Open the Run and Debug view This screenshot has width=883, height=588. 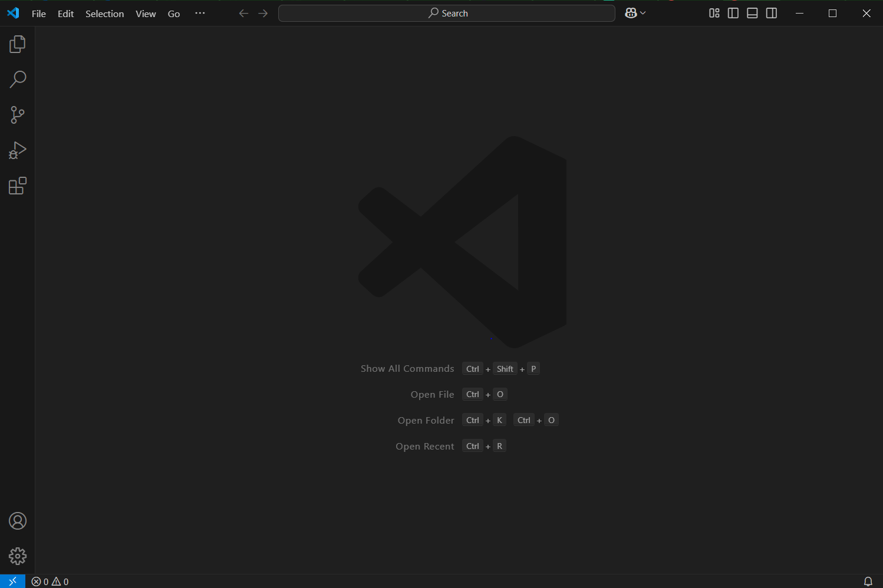tap(18, 150)
